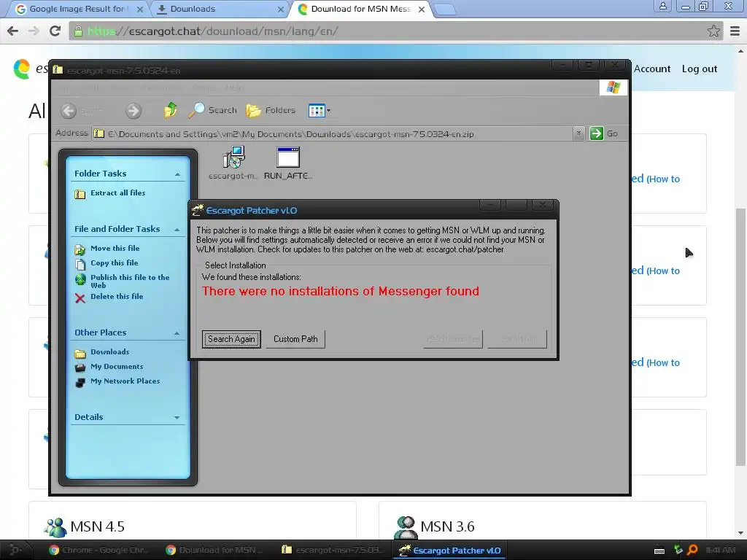
Task: Click Extract all files
Action: pyautogui.click(x=117, y=192)
